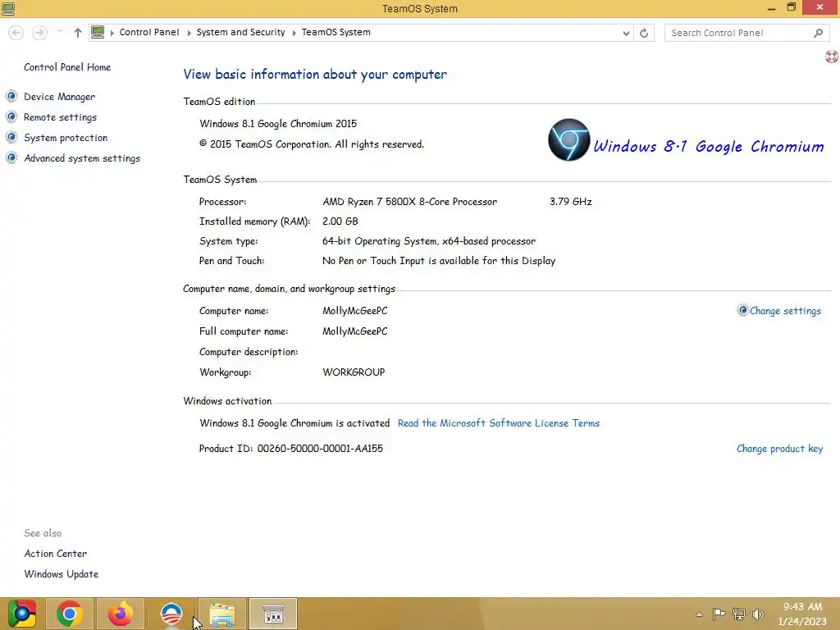Click the Remote settings shield icon
The image size is (840, 630).
point(11,116)
